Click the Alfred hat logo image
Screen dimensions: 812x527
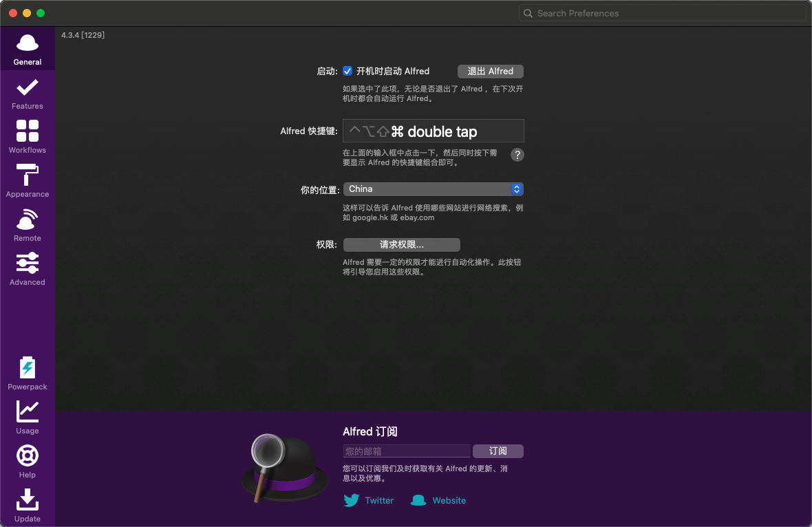tap(284, 468)
